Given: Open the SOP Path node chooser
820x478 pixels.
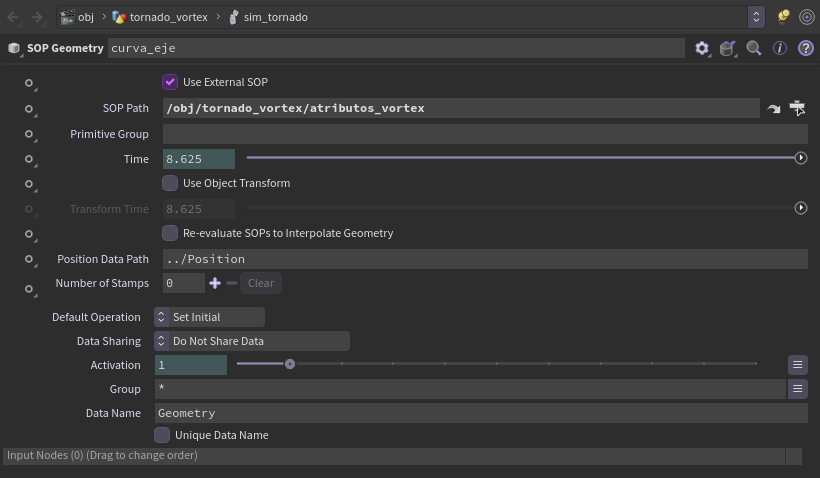Looking at the screenshot, I should (x=797, y=108).
